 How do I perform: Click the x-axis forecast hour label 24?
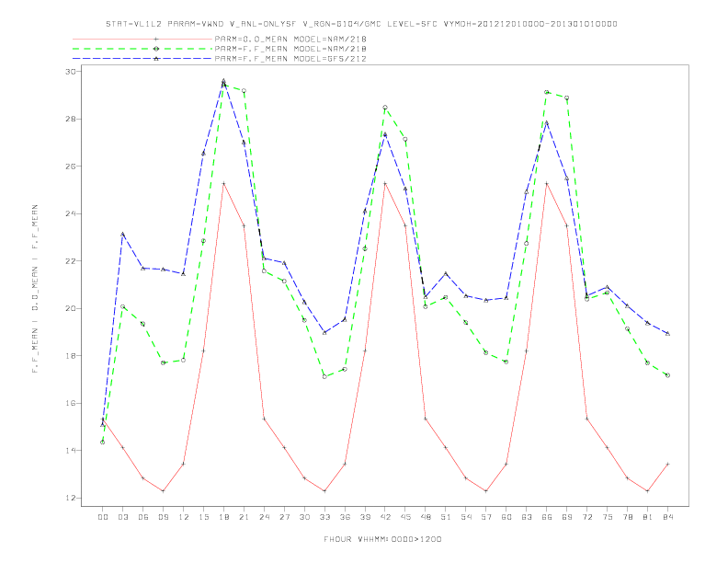coord(264,517)
